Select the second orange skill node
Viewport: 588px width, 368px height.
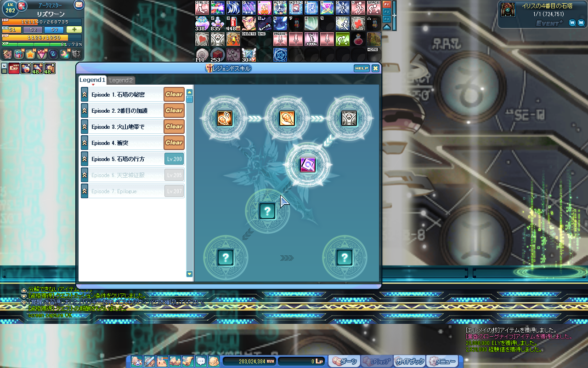pos(287,118)
